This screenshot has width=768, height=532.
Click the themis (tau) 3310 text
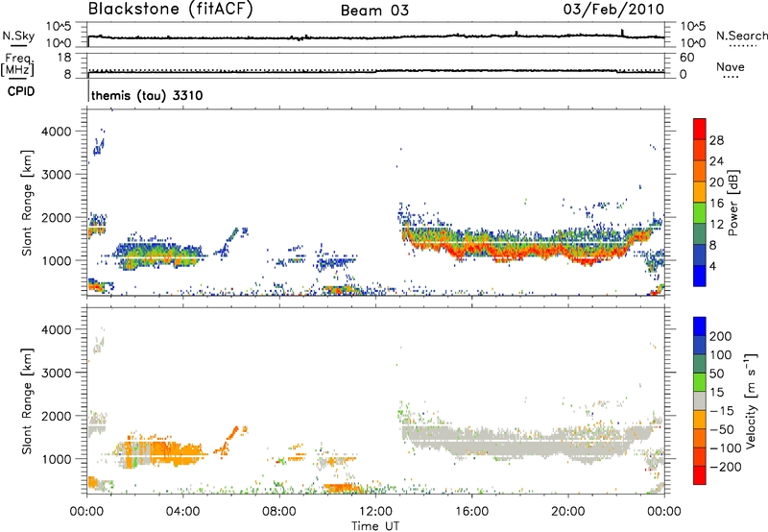[x=147, y=95]
